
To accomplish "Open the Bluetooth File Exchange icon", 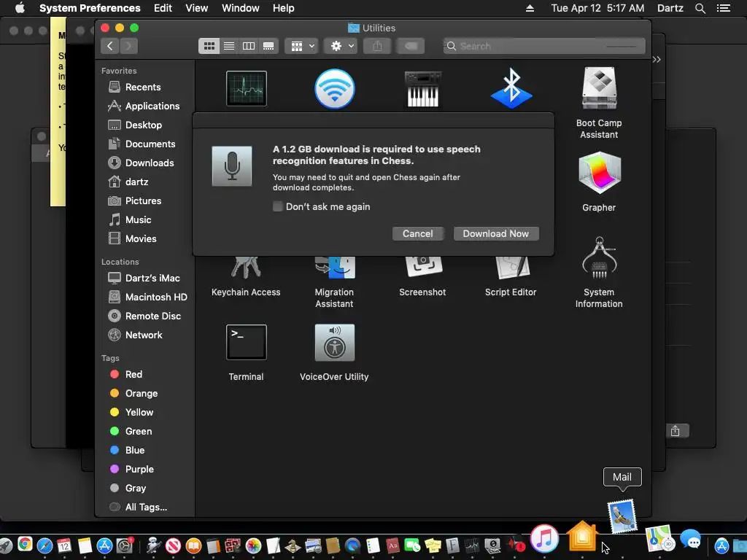I will point(511,88).
